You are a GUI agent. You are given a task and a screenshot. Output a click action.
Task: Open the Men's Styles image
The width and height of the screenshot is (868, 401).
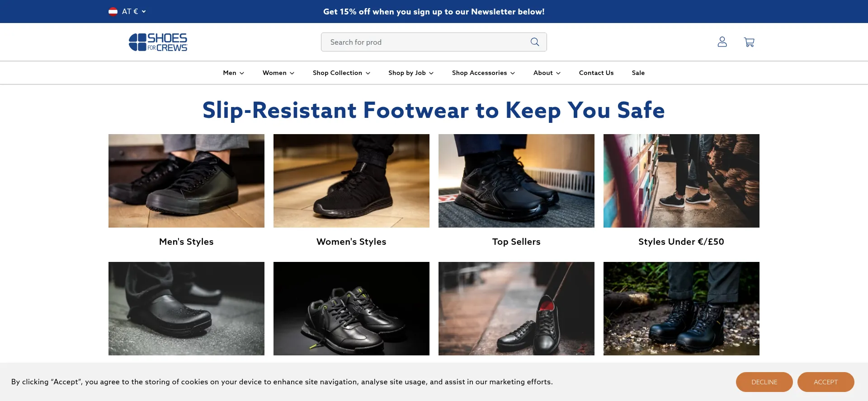pyautogui.click(x=186, y=181)
